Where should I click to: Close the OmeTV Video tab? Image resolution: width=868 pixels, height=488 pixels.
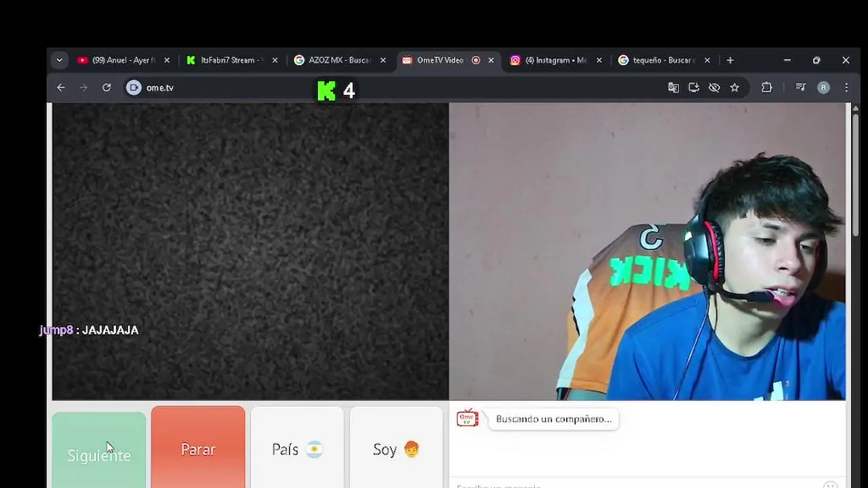click(491, 60)
